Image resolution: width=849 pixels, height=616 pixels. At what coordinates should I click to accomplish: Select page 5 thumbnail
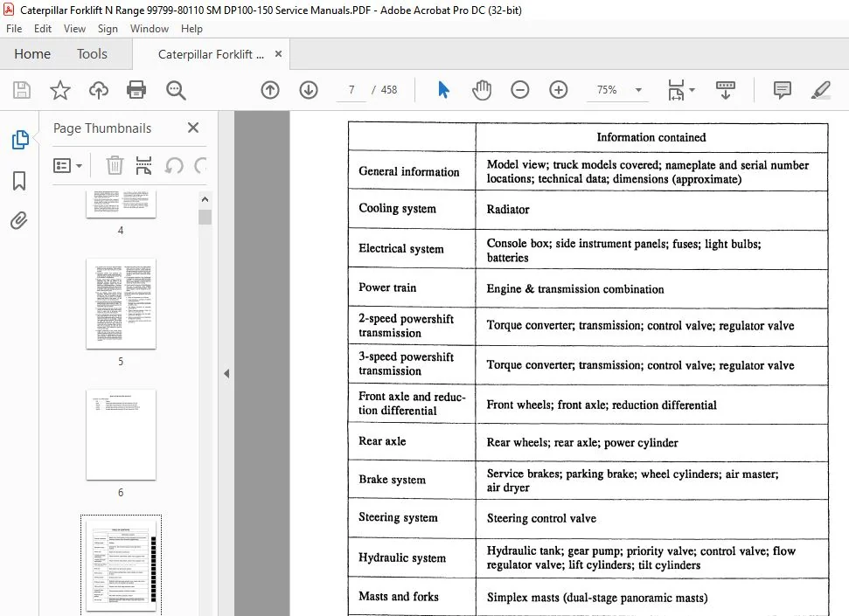point(121,304)
